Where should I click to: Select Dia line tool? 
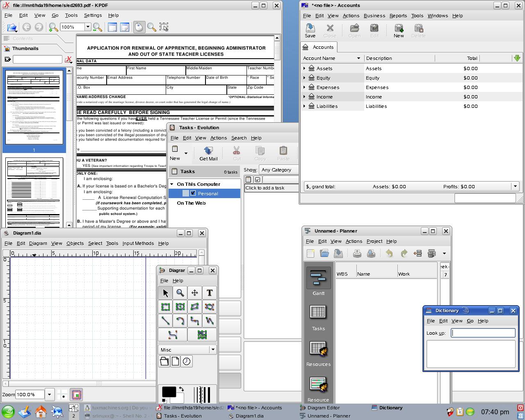(x=165, y=321)
